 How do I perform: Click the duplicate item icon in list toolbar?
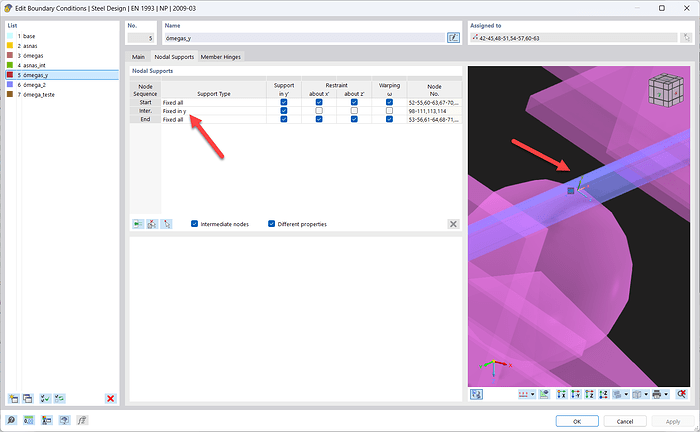29,398
